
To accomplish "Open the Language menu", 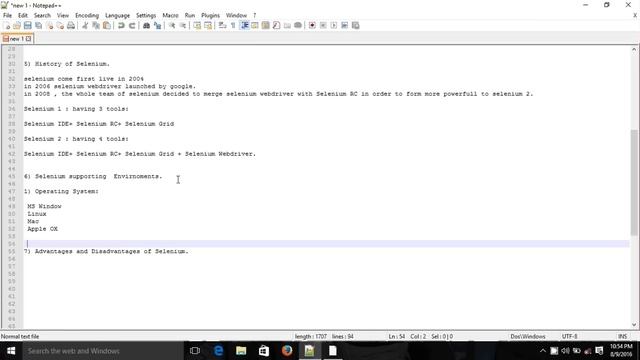I will 118,16.
